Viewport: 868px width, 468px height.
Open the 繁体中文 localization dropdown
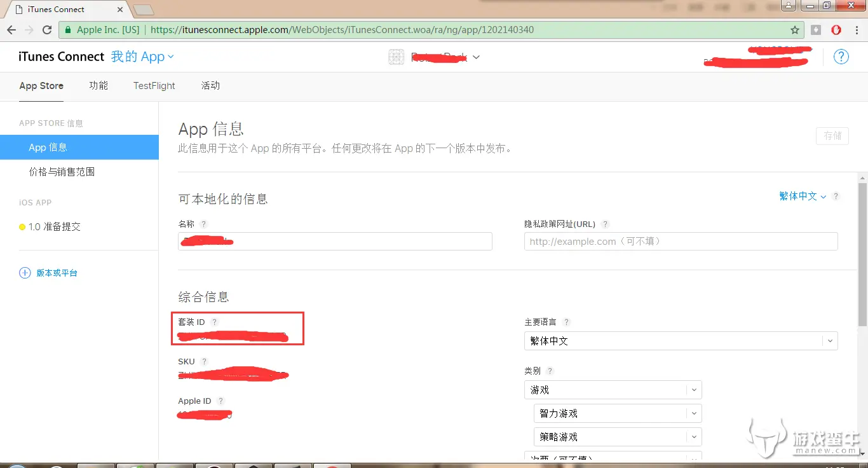click(x=803, y=196)
